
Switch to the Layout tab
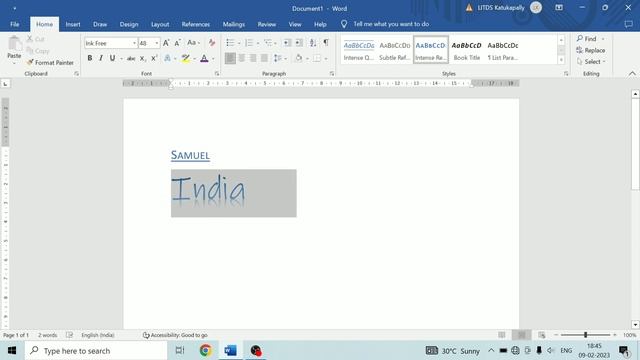click(160, 24)
